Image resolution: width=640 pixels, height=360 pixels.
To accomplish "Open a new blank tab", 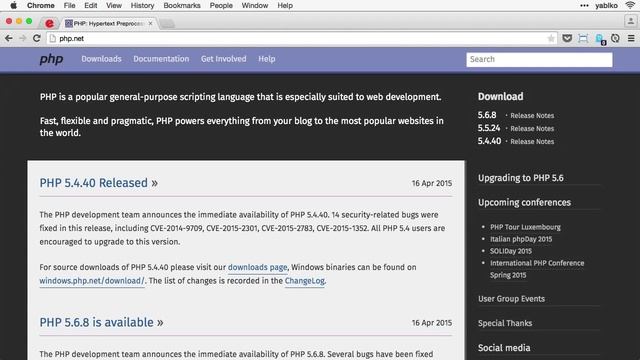I will (167, 24).
